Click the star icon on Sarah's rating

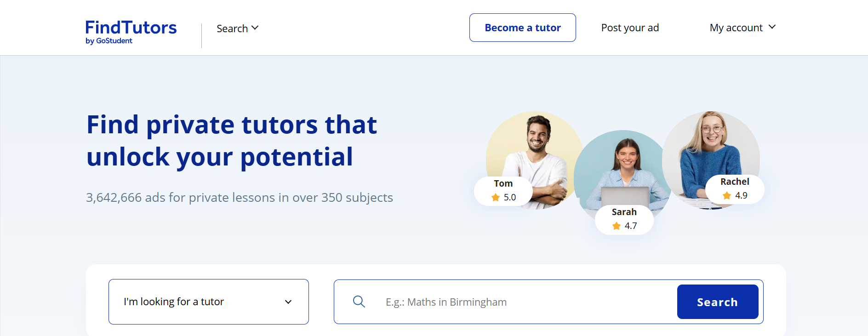[x=617, y=226]
